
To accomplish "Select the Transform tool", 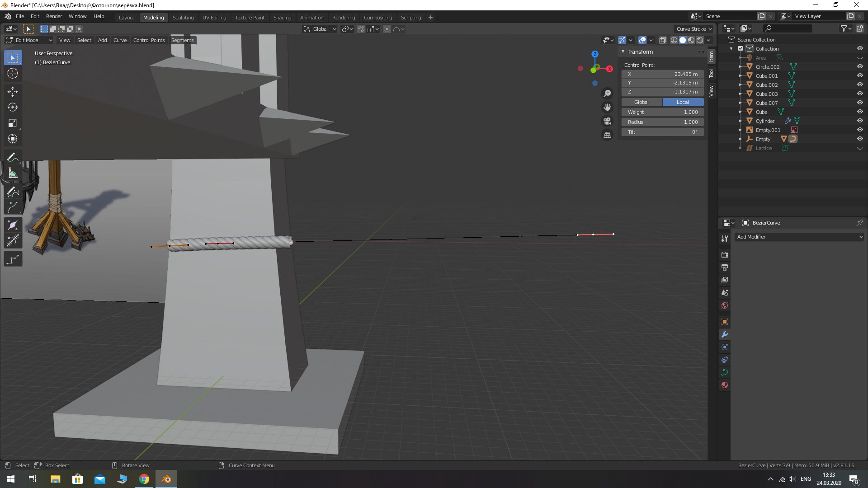I will pyautogui.click(x=13, y=139).
